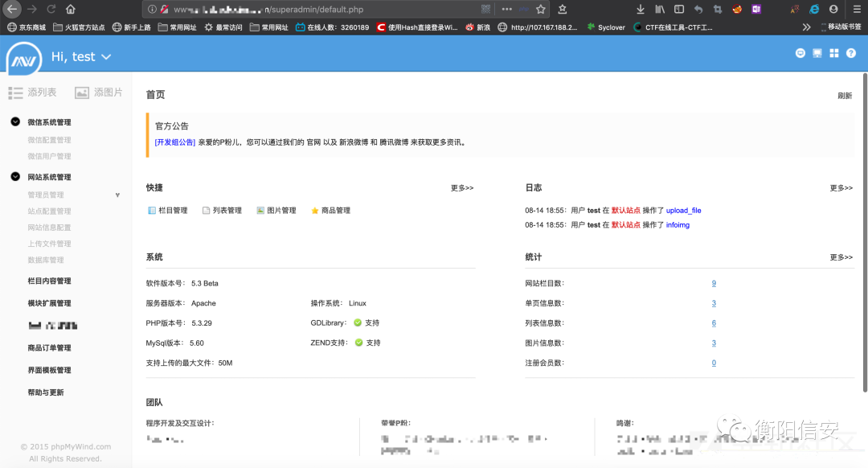Open 站点配置管理 in sidebar
The image size is (868, 468).
[x=49, y=211]
